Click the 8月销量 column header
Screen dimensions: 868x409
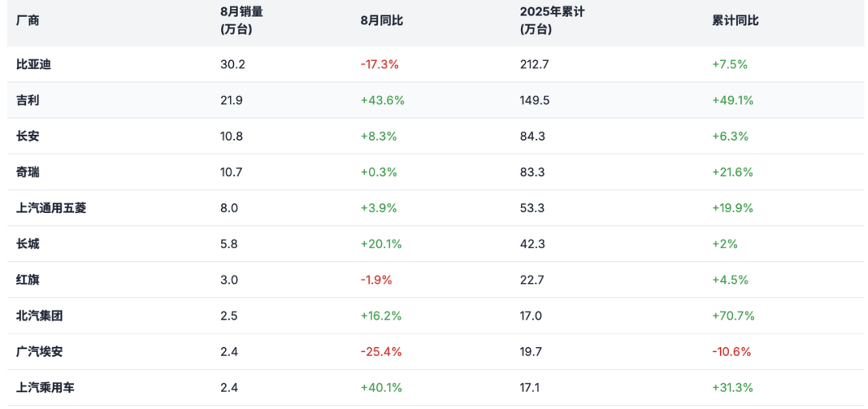pyautogui.click(x=241, y=20)
